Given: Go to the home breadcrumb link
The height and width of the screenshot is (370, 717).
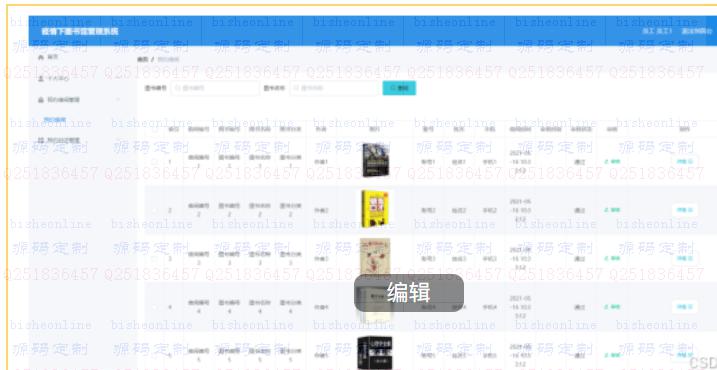Looking at the screenshot, I should coord(143,59).
